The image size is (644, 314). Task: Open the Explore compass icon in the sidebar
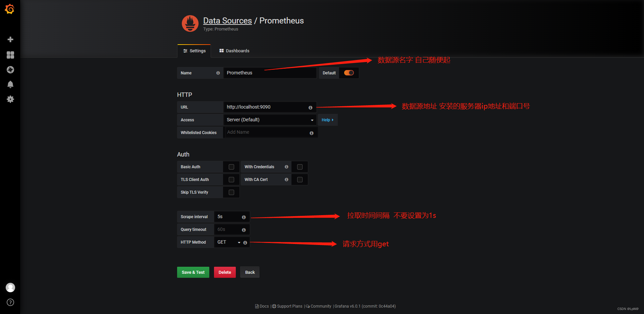tap(10, 70)
